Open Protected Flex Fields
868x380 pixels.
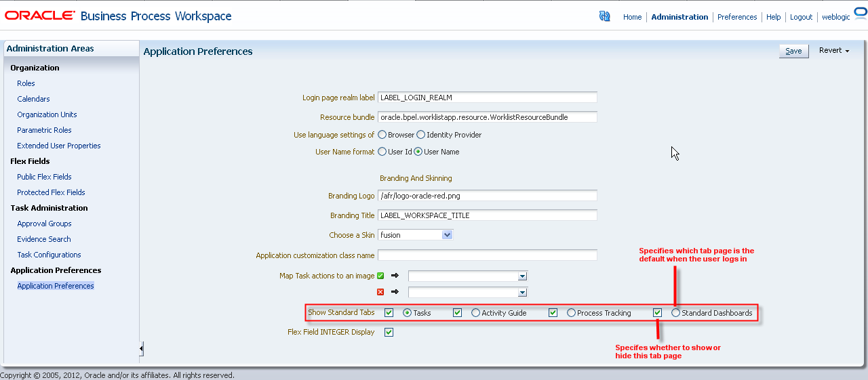(x=51, y=192)
